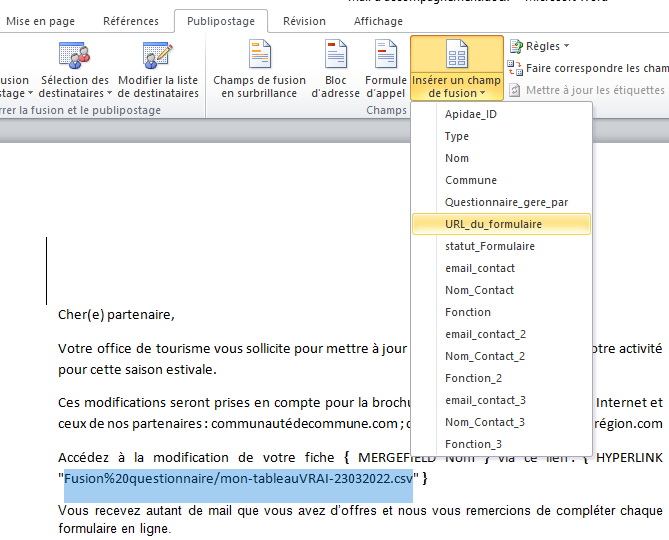Click communautédecommune.com text in document
This screenshot has width=669, height=540.
pos(304,424)
